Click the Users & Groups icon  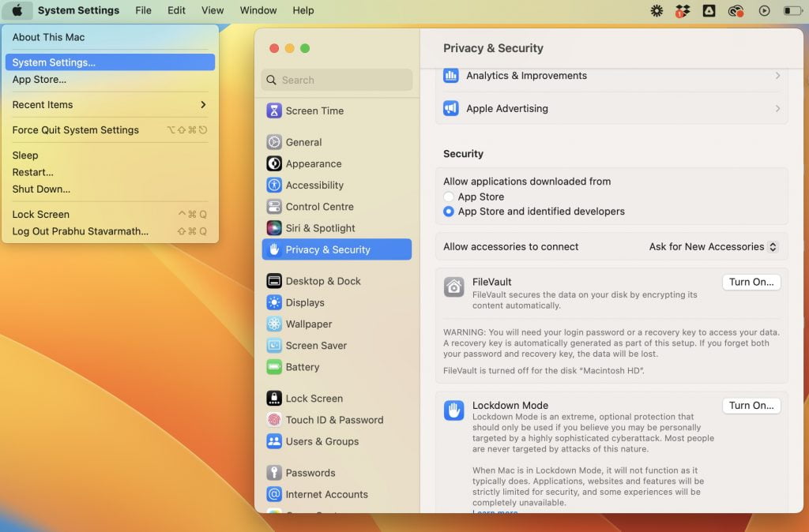(x=274, y=441)
